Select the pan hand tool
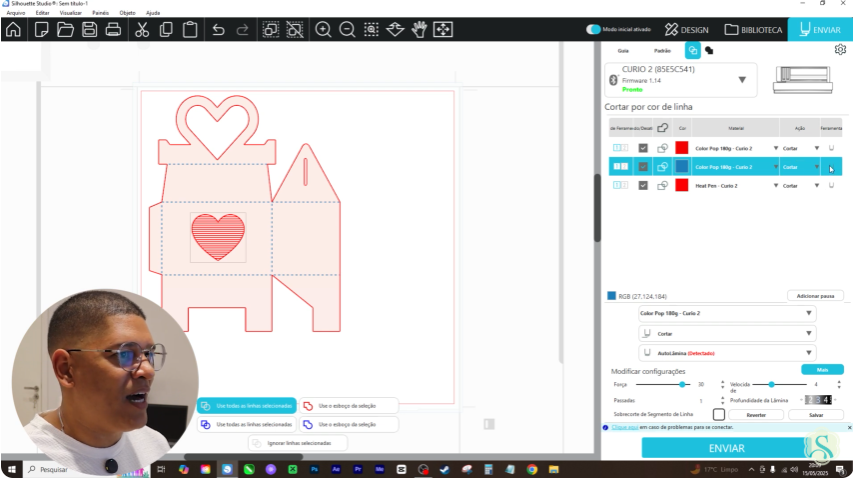 [419, 29]
